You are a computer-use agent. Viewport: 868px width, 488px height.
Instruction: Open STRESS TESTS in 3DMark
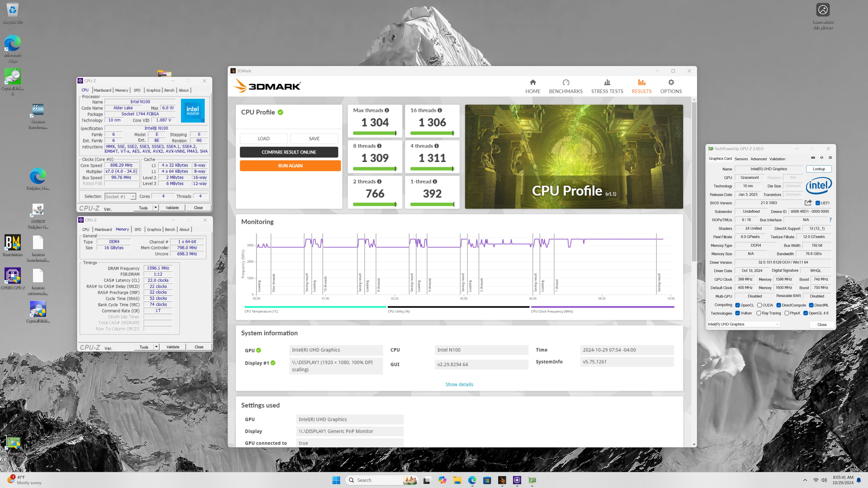[x=607, y=86]
